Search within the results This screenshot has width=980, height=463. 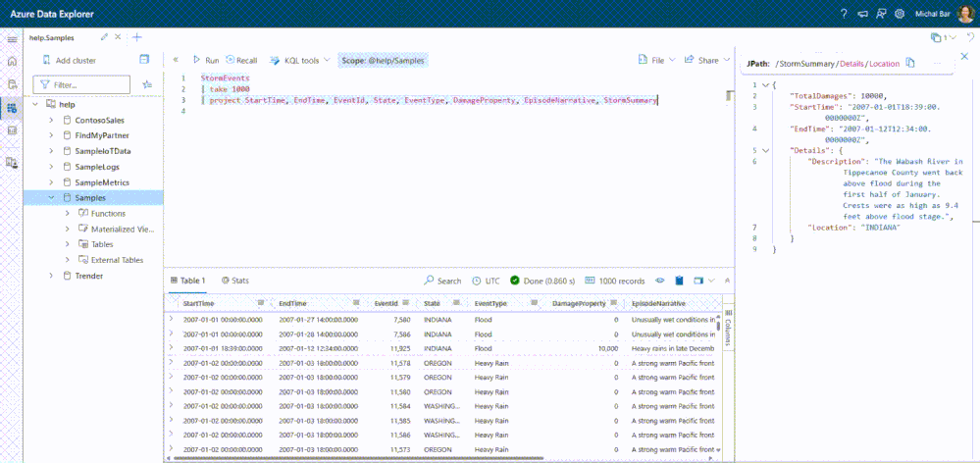point(442,282)
